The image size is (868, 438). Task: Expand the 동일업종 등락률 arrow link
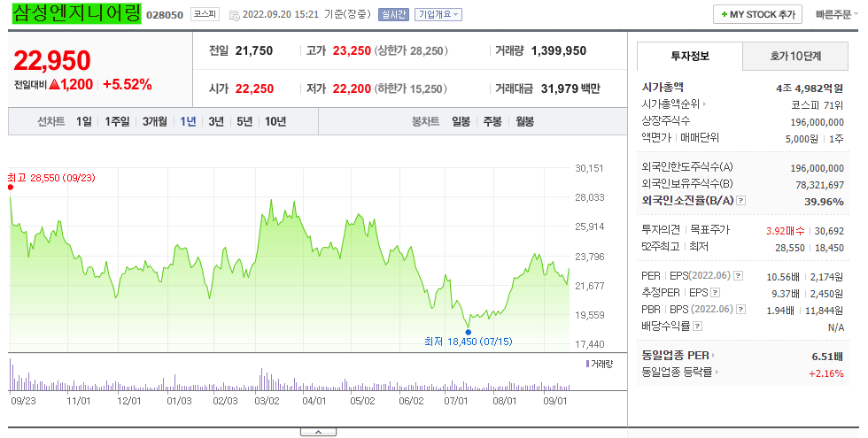[717, 373]
